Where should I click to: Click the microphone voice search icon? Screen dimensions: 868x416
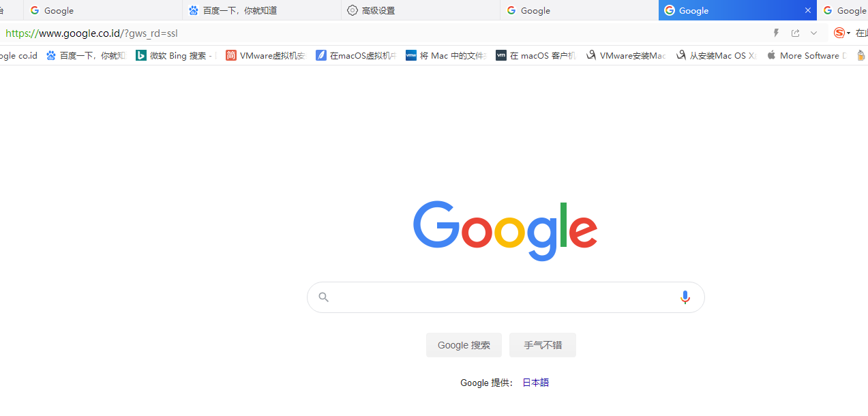coord(685,297)
